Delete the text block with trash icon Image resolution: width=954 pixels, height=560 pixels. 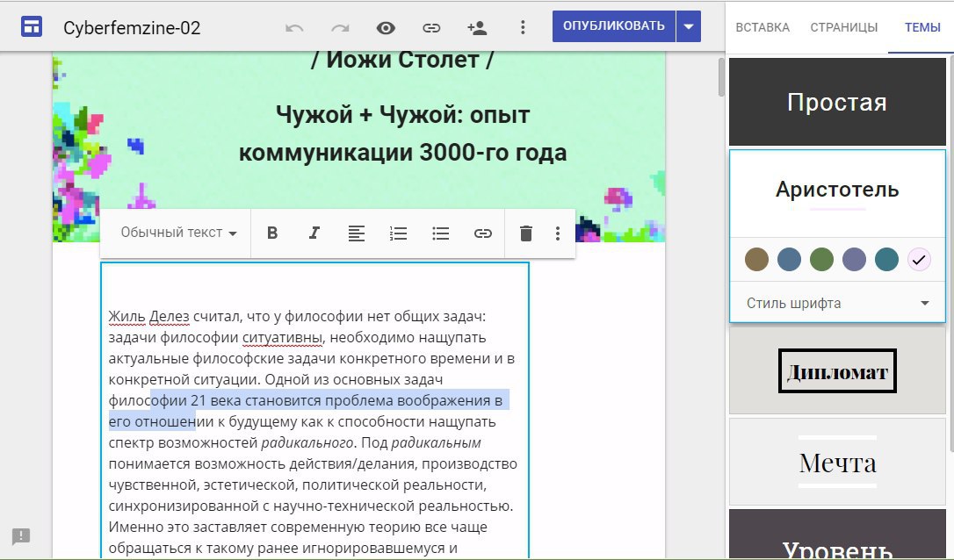[x=526, y=233]
